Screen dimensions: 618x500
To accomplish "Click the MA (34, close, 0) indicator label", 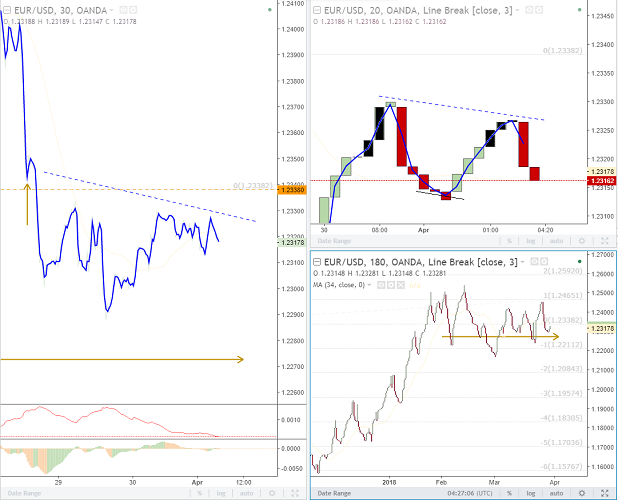I will tap(339, 285).
